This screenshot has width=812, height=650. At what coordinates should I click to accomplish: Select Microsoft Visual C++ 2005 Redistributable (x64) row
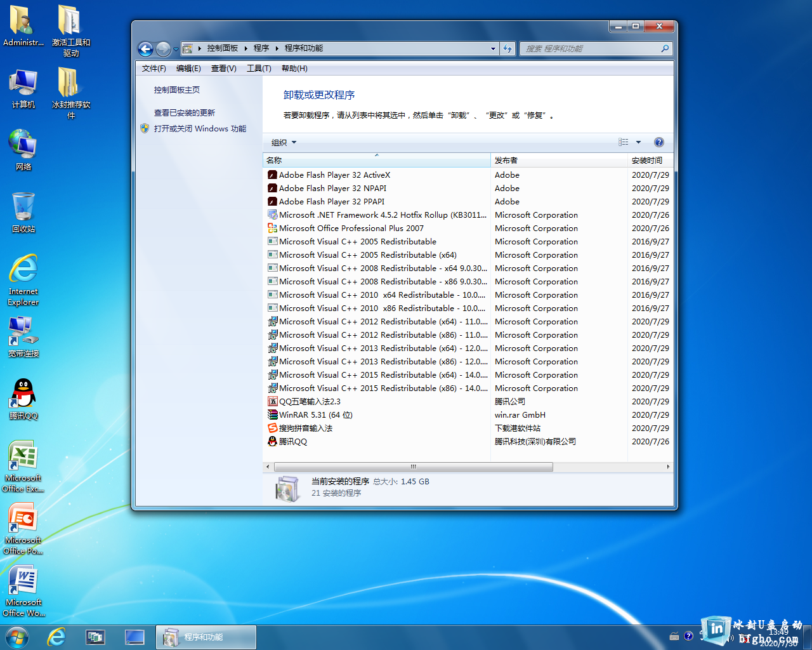(468, 255)
